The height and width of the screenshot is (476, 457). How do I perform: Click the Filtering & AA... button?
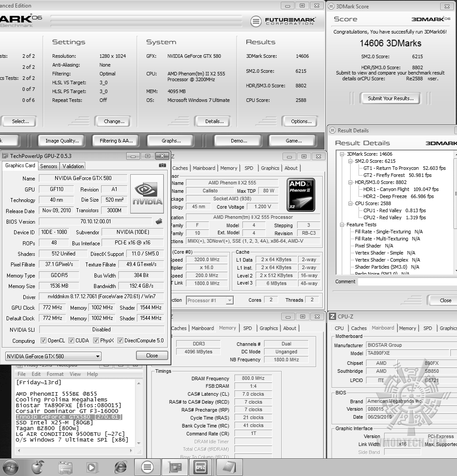tap(116, 141)
